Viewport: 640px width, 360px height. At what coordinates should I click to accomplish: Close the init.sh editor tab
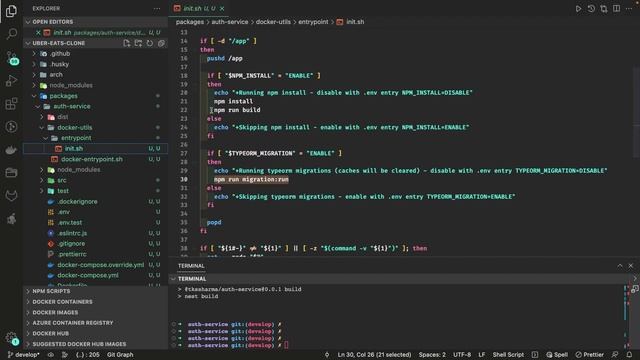222,8
